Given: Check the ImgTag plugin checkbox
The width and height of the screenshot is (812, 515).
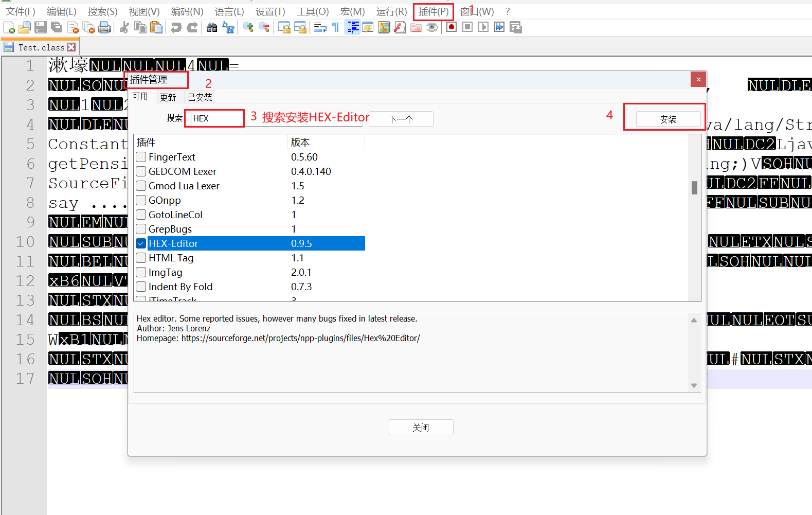Looking at the screenshot, I should [141, 272].
